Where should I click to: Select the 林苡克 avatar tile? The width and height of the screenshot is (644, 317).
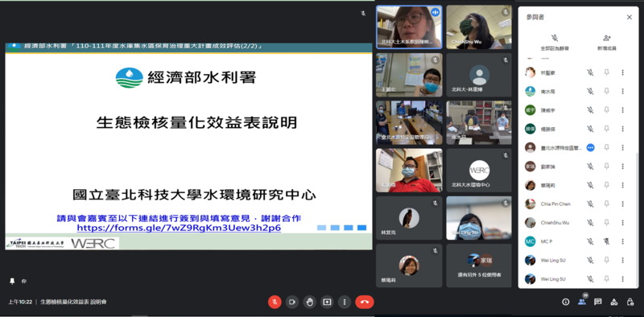coord(409,218)
